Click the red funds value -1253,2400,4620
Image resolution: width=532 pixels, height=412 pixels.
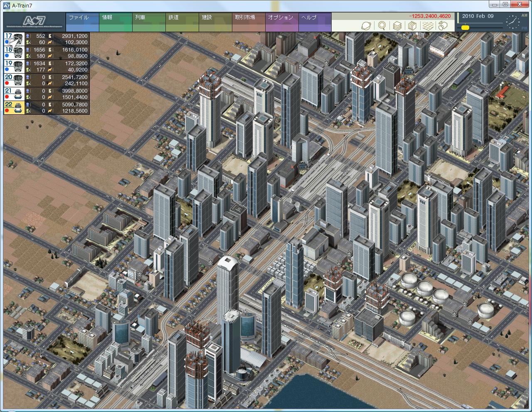(430, 16)
